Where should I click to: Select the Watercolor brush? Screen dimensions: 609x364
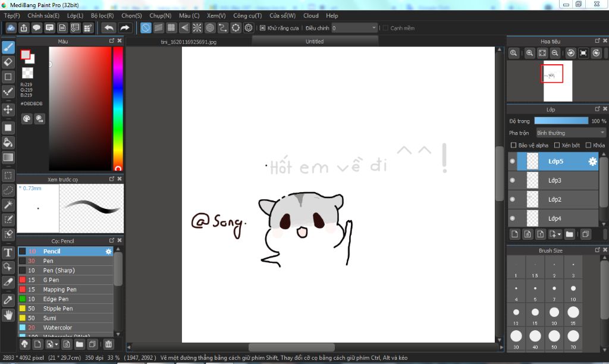[65, 328]
